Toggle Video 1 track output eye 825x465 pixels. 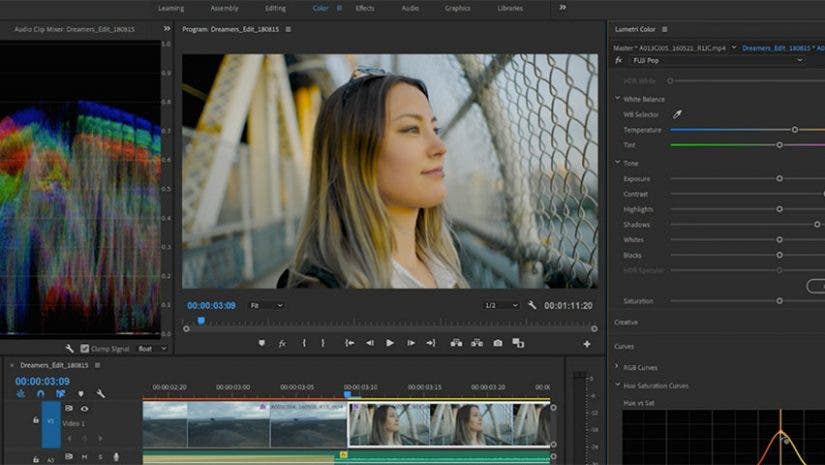84,408
